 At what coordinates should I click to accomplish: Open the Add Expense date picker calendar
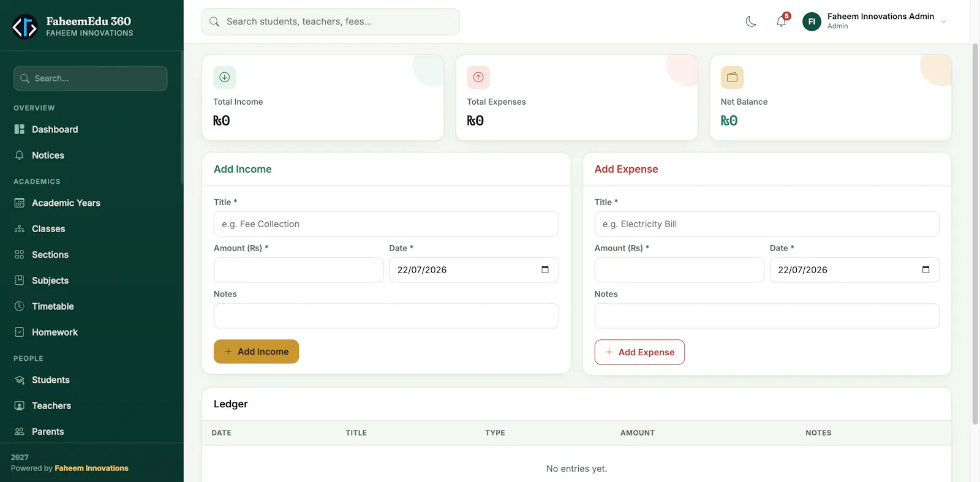tap(925, 269)
